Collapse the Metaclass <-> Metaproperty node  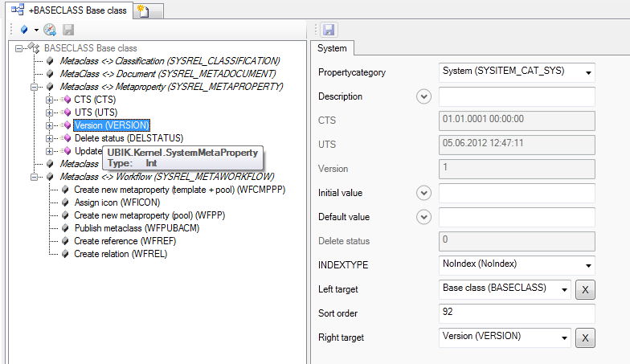pyautogui.click(x=34, y=87)
